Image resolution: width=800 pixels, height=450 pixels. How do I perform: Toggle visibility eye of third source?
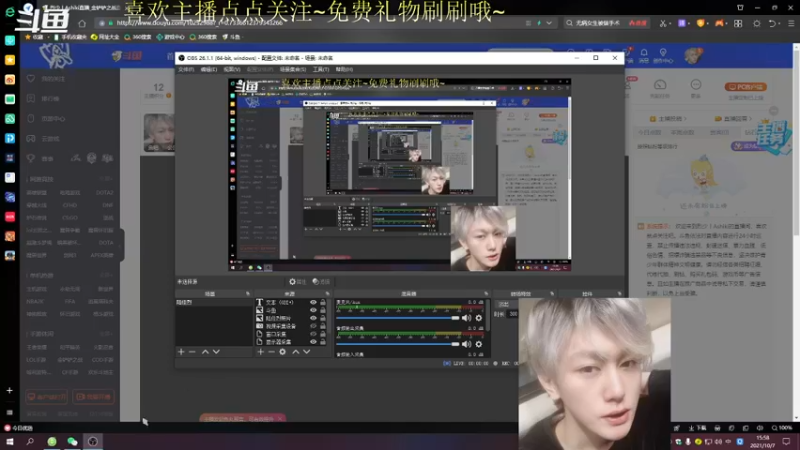pos(313,318)
